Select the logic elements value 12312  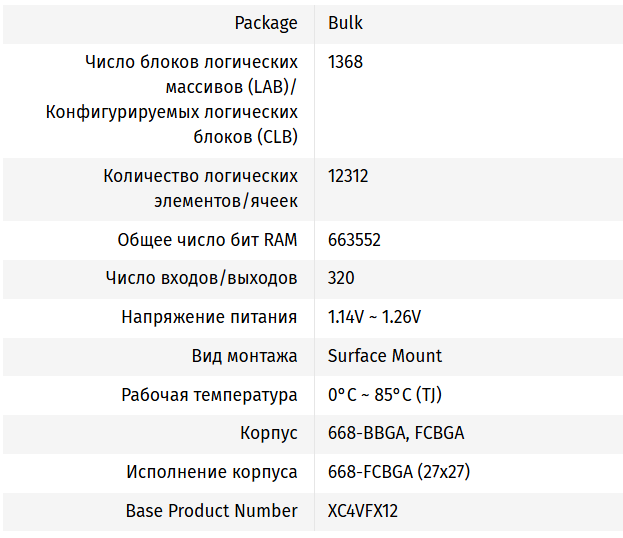348,176
